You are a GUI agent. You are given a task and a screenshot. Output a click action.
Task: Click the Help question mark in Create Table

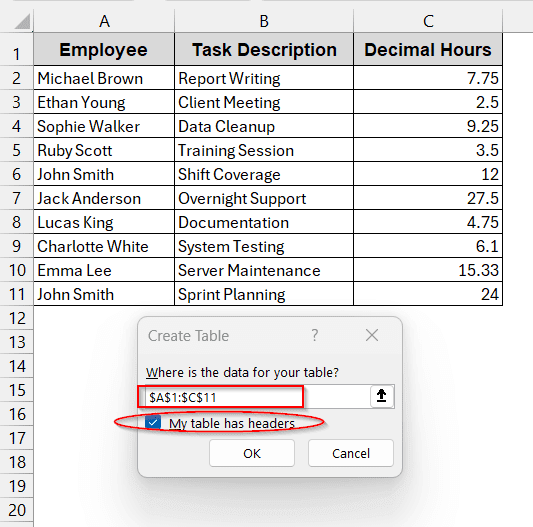[x=315, y=336]
